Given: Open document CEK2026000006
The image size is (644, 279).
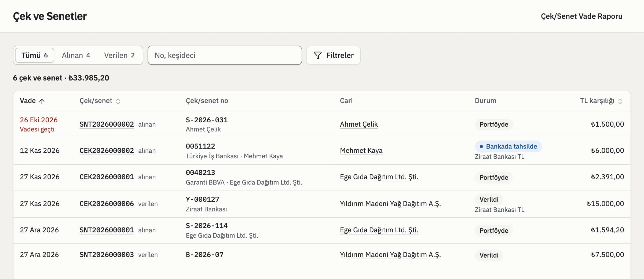Looking at the screenshot, I should tap(107, 204).
